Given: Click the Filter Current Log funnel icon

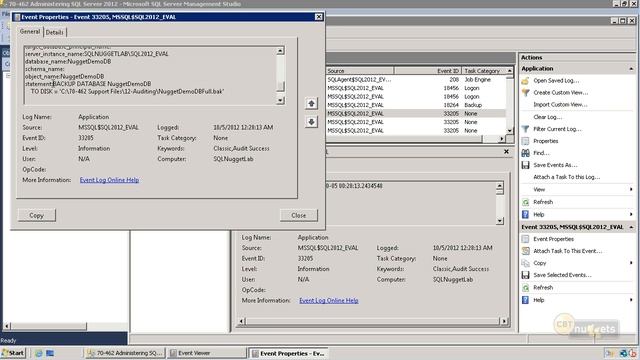Looking at the screenshot, I should 525,129.
